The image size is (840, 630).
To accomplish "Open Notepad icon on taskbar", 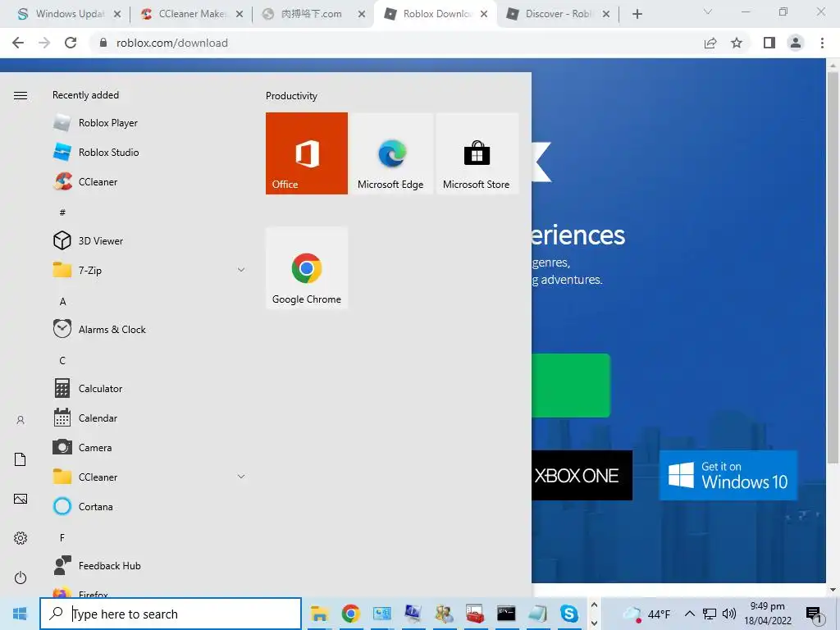I will pyautogui.click(x=537, y=614).
